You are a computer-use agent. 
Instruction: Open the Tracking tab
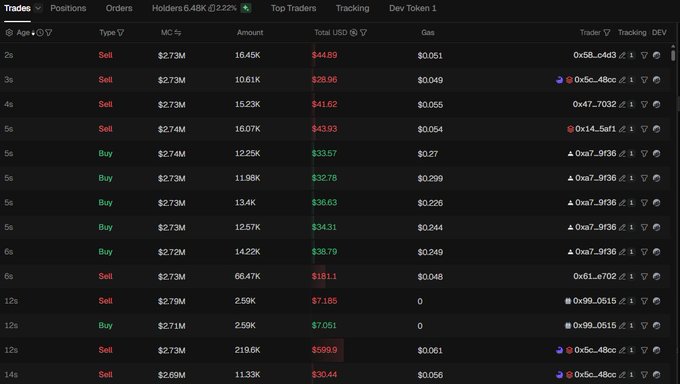(x=353, y=8)
